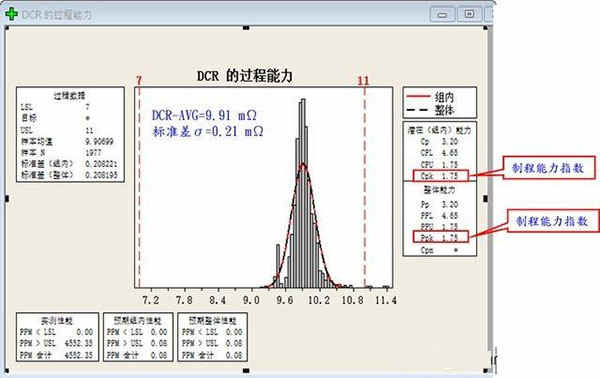
Task: Click the x-axis tick label 11.4
Action: pyautogui.click(x=386, y=300)
